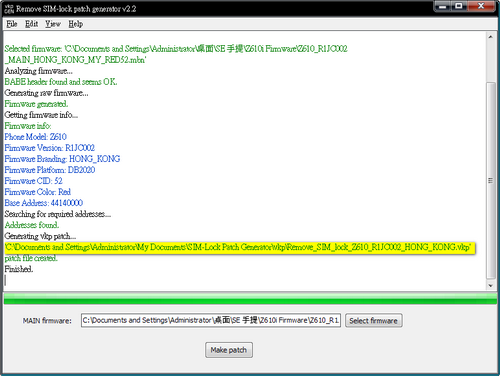500x376 pixels.
Task: Click the '_MAIN_HONG_KONG_MY_RED52.mbn' line
Action: [75, 60]
